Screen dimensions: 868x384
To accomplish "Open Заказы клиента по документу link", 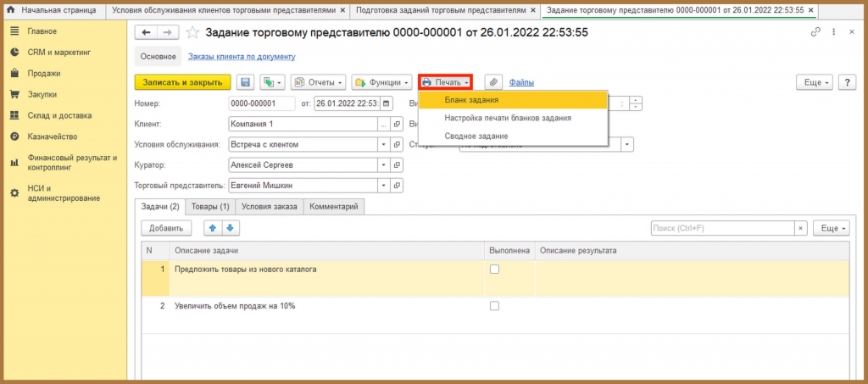I will 242,57.
